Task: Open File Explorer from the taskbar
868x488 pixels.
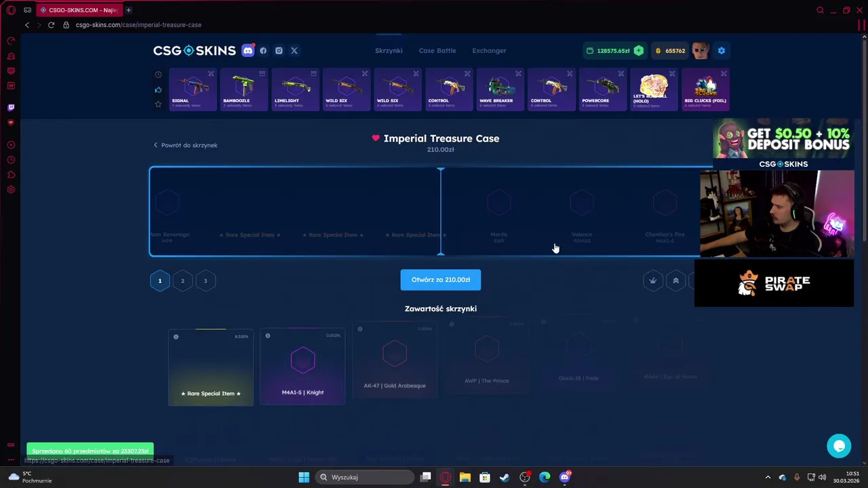Action: click(x=465, y=477)
